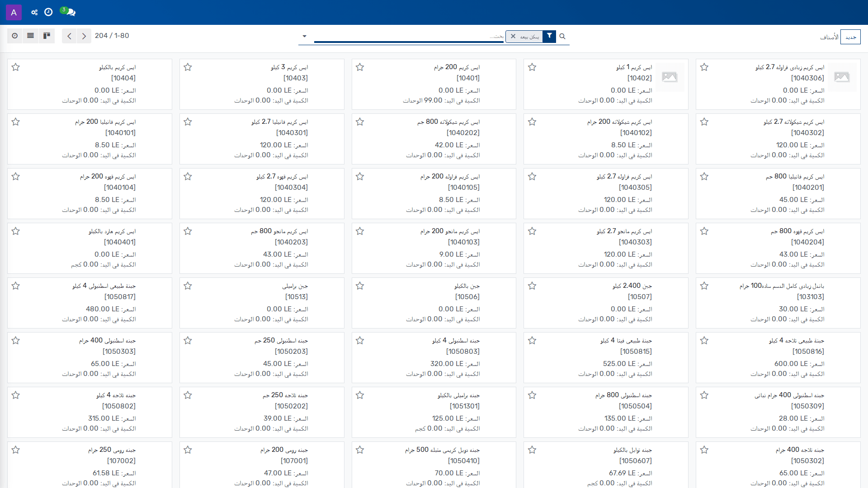Open product card code [1050815]

pyautogui.click(x=636, y=352)
